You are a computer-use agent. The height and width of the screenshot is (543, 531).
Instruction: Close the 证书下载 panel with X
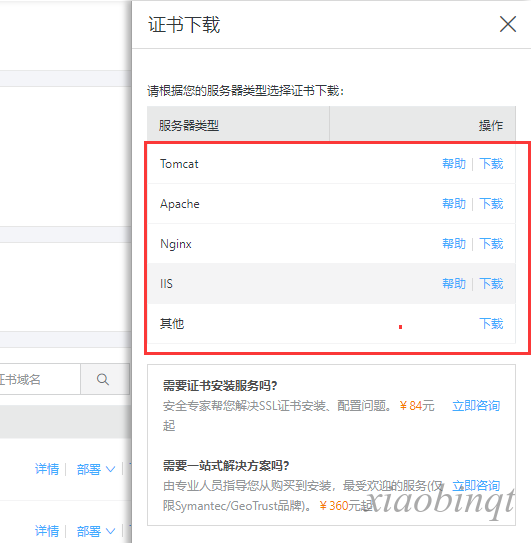508,24
